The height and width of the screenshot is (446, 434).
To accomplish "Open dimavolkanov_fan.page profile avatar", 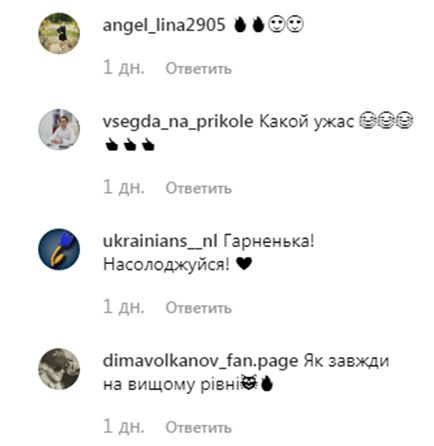I will (x=59, y=369).
